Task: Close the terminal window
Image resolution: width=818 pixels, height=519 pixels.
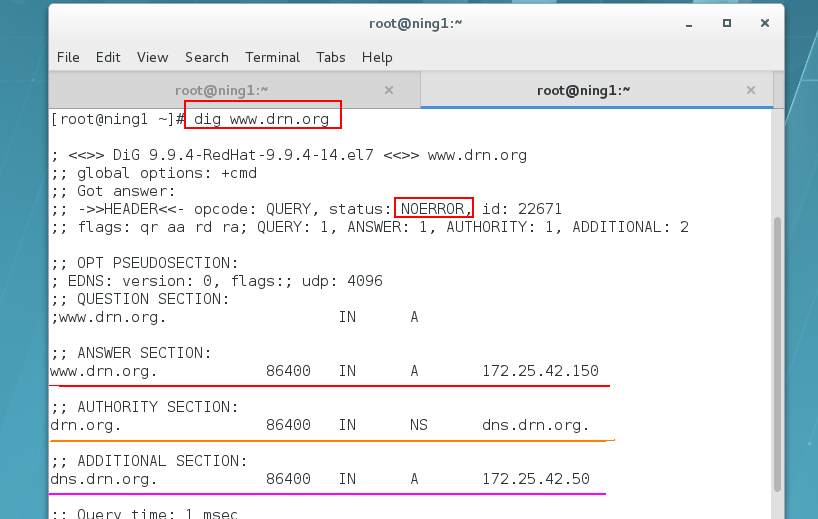Action: (x=765, y=23)
